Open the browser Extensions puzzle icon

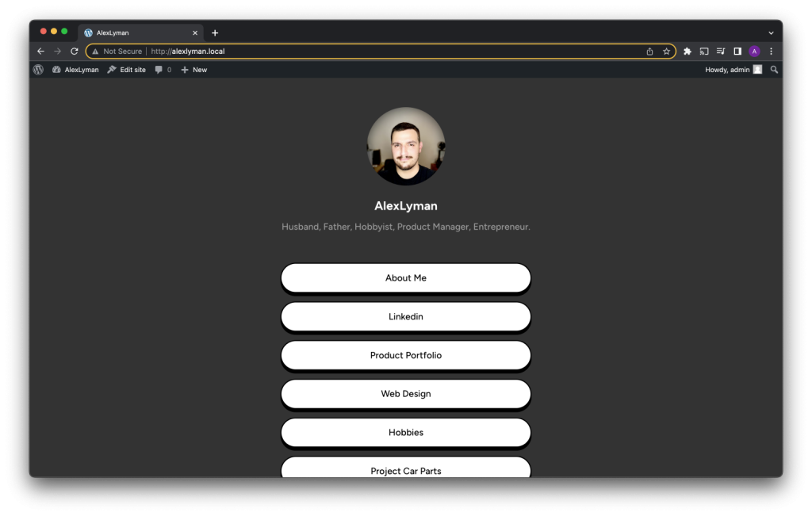tap(688, 52)
